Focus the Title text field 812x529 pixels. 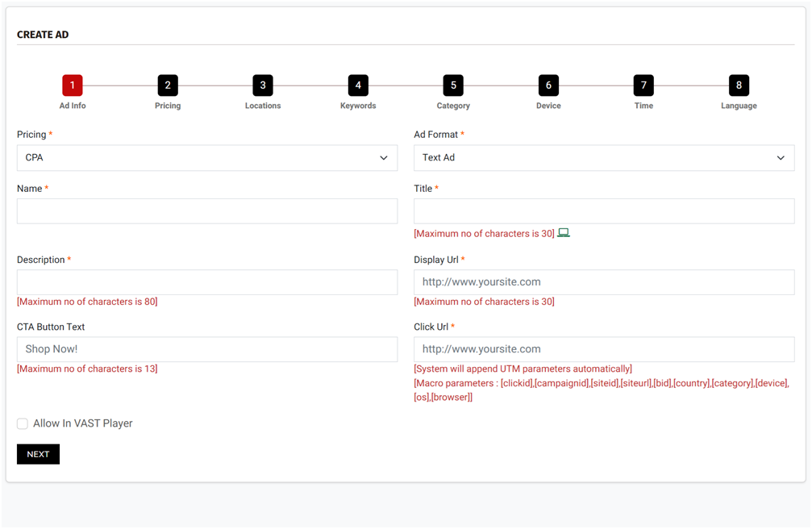click(x=604, y=211)
